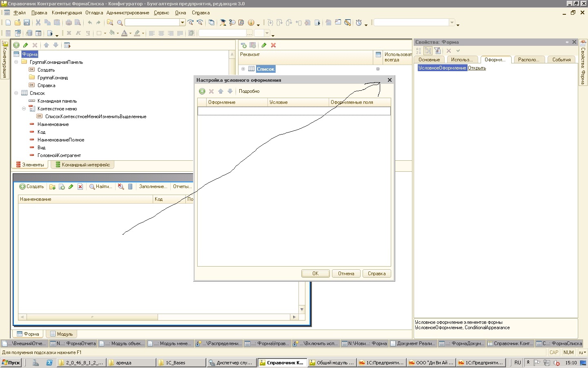Click the Help contents info icon
Screen dimensions: 588x368
[x=251, y=22]
